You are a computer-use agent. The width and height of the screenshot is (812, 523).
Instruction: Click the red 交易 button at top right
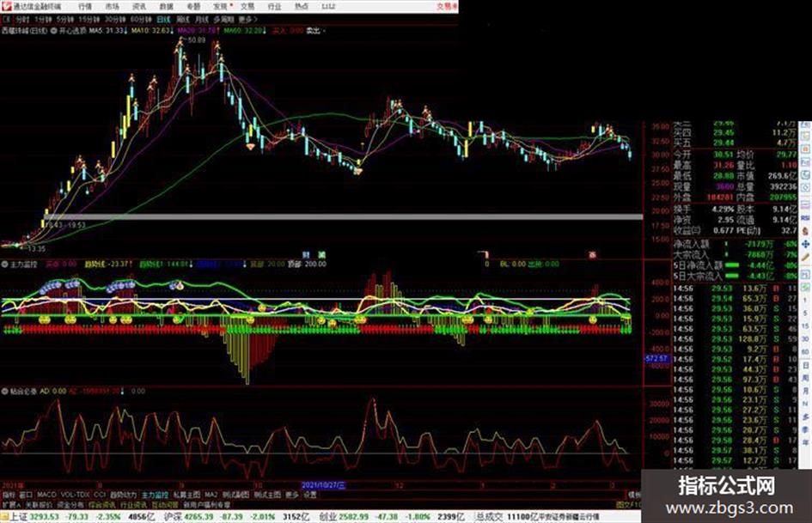447,7
